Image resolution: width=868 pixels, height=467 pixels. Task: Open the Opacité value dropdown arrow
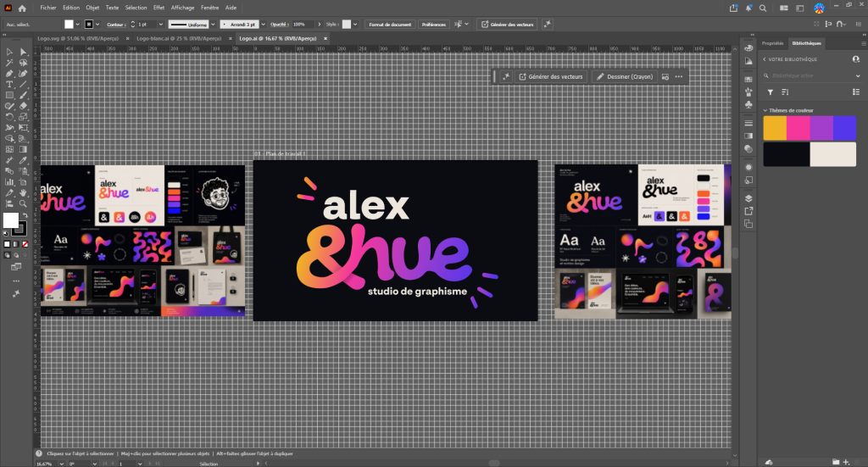point(319,25)
